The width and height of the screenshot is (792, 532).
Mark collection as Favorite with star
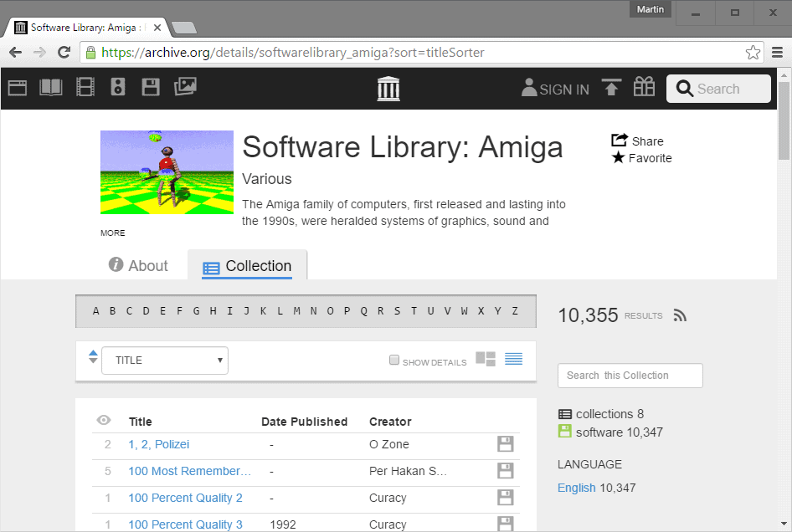pyautogui.click(x=641, y=158)
